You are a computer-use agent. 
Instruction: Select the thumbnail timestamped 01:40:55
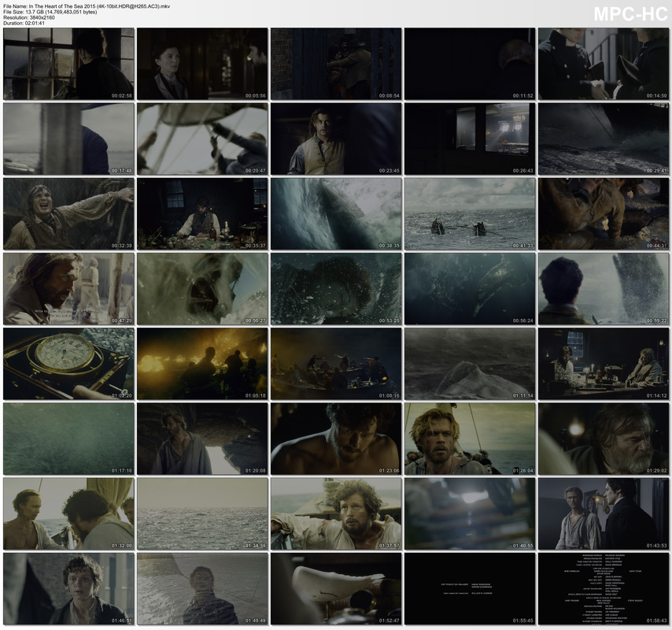point(470,513)
